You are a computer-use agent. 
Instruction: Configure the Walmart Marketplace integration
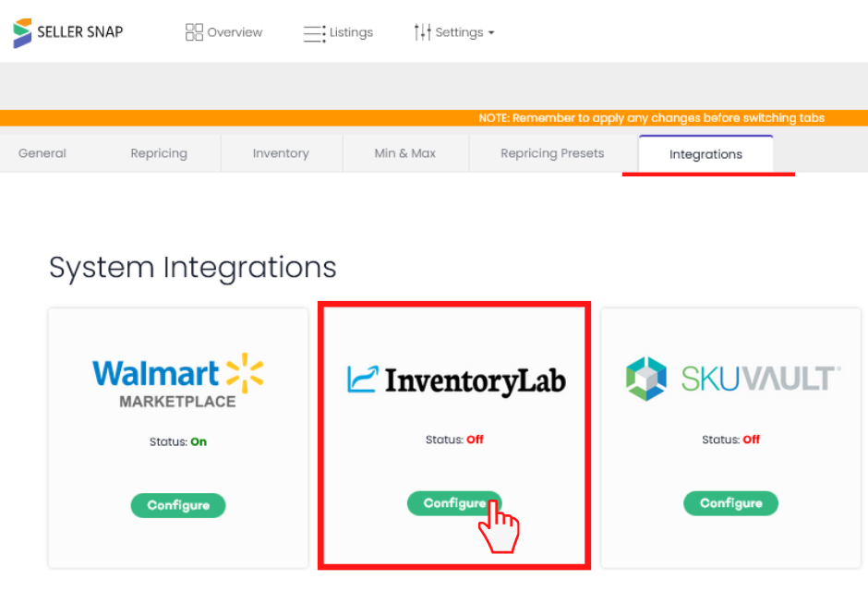(x=177, y=505)
